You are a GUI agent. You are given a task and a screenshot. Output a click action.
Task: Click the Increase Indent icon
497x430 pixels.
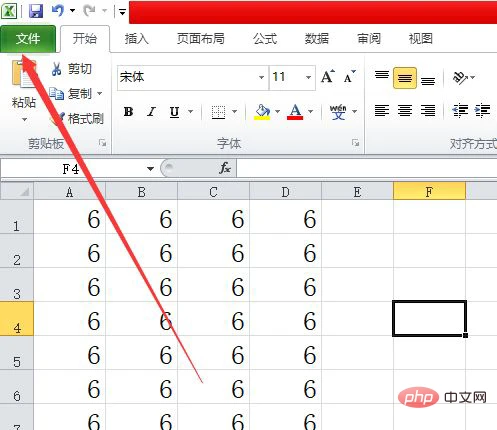482,111
